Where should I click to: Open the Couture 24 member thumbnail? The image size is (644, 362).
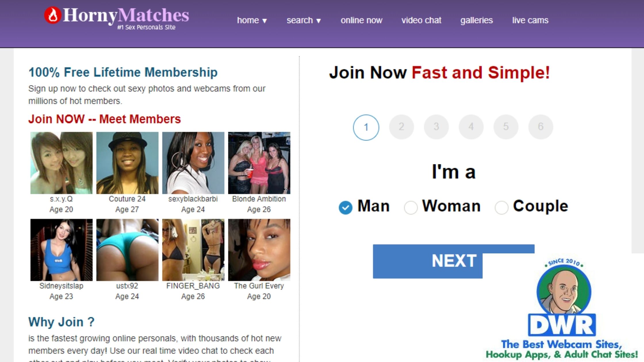point(127,163)
